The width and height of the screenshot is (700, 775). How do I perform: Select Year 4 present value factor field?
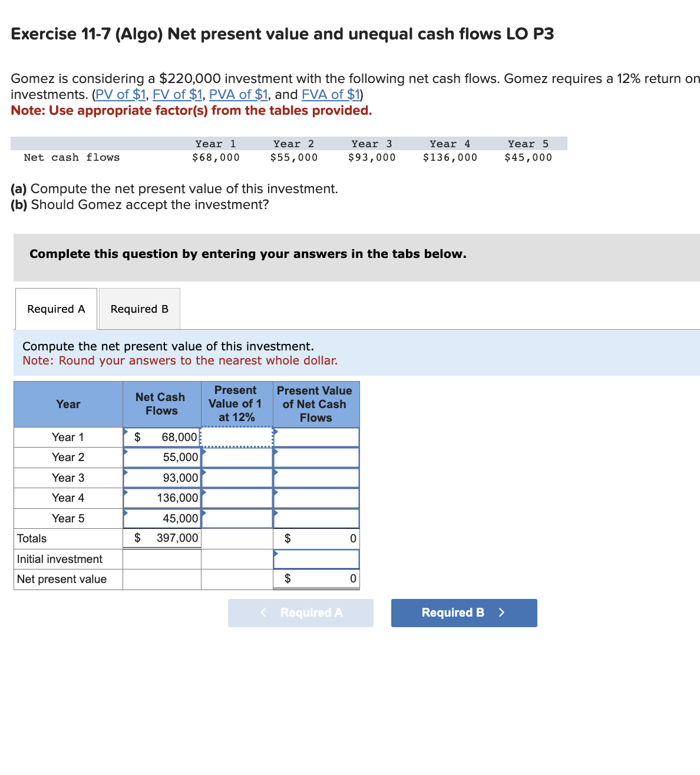(x=237, y=498)
